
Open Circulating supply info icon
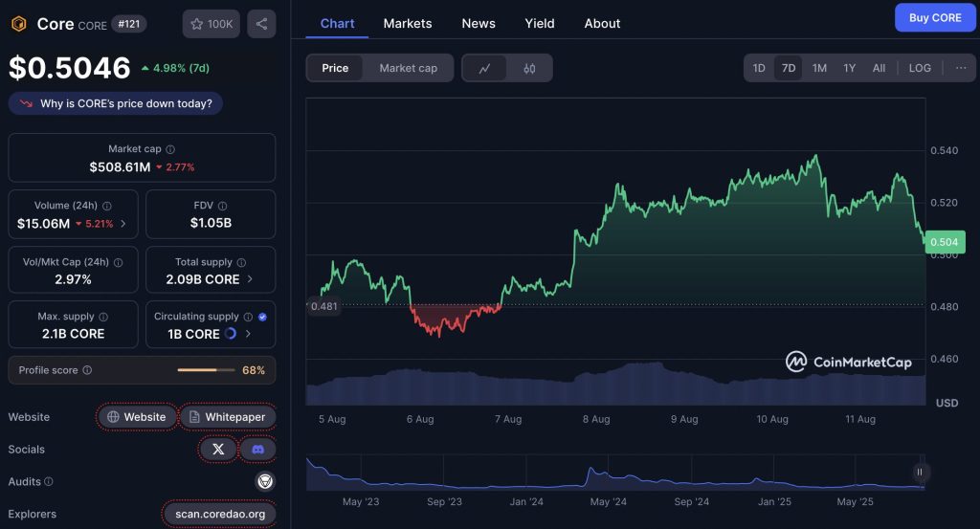click(x=248, y=317)
